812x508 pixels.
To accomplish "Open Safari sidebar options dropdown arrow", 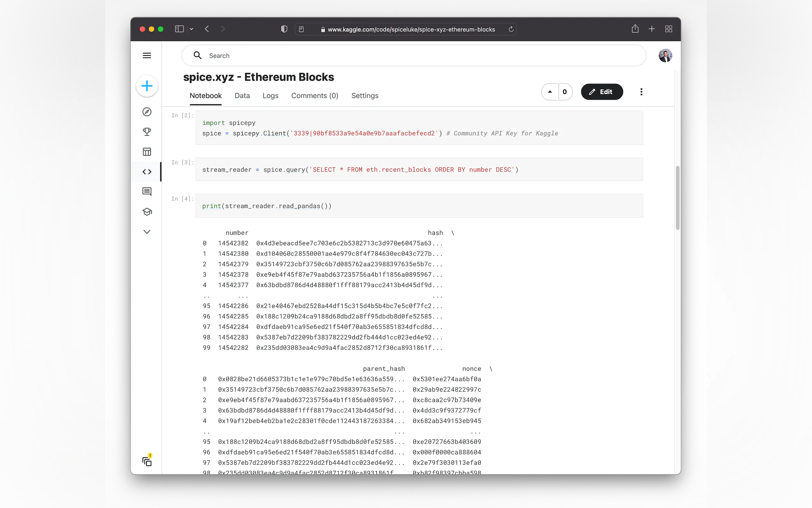I will point(191,29).
